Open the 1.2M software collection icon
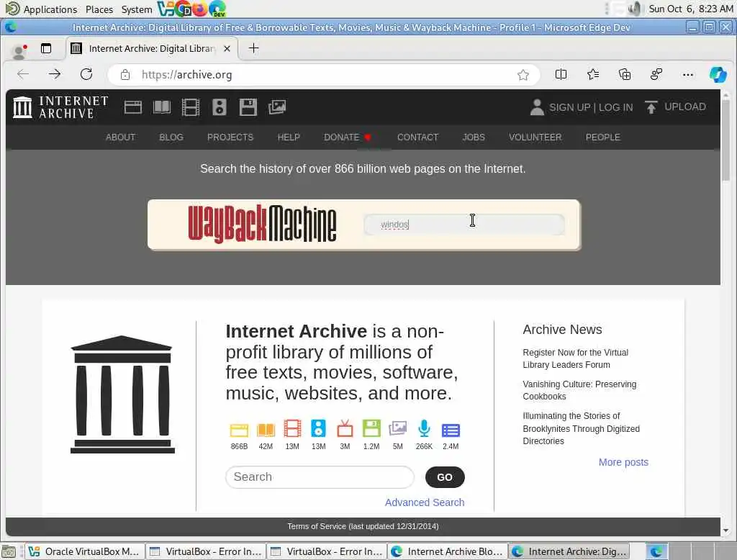737x560 pixels. pyautogui.click(x=371, y=429)
